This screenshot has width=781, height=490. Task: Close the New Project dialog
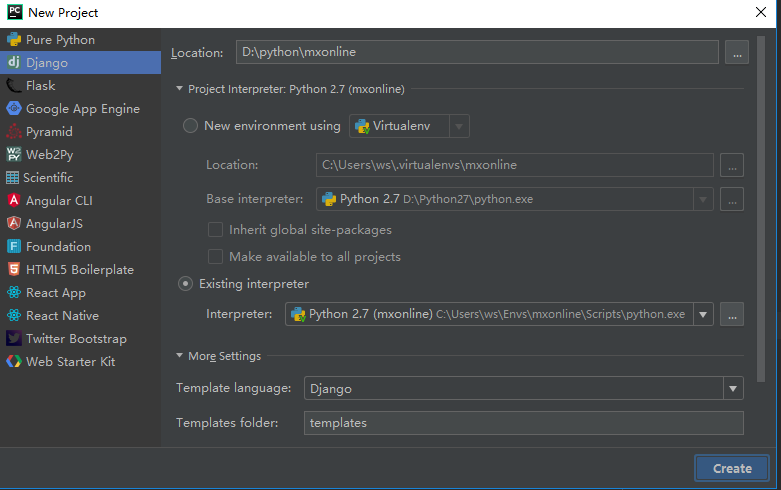[x=761, y=12]
